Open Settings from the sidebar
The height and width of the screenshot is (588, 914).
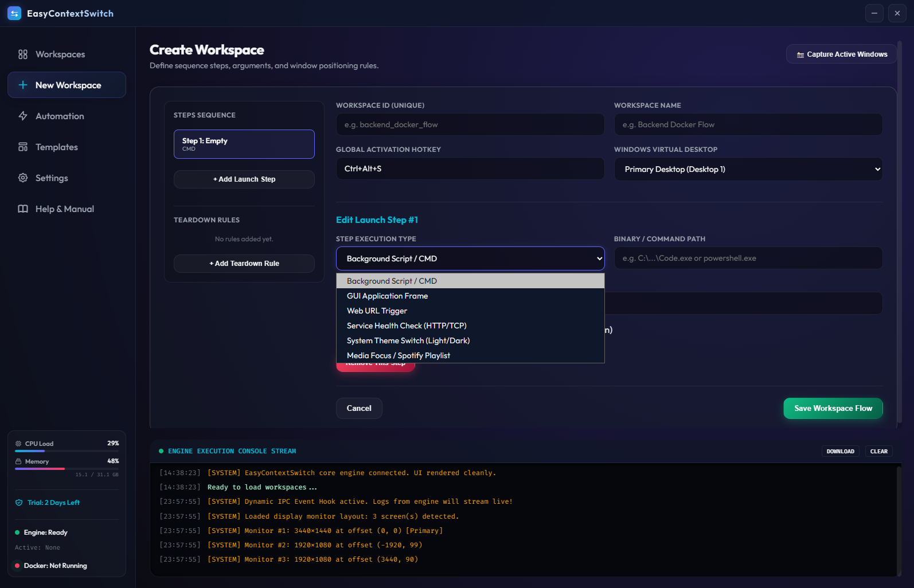[x=67, y=178]
